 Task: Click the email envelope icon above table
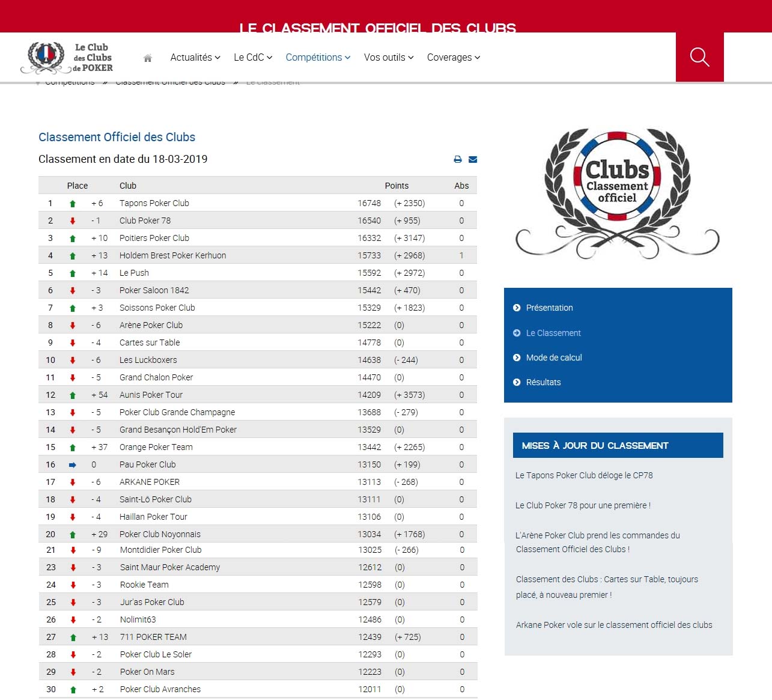(473, 159)
